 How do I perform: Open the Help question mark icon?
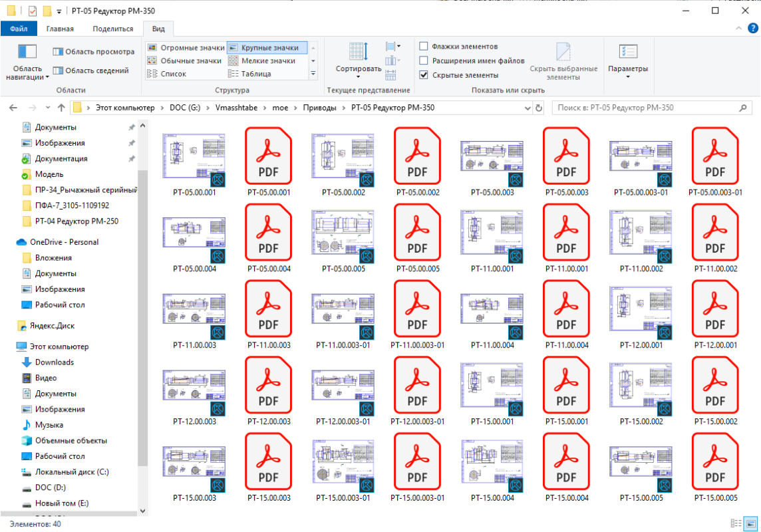[752, 29]
